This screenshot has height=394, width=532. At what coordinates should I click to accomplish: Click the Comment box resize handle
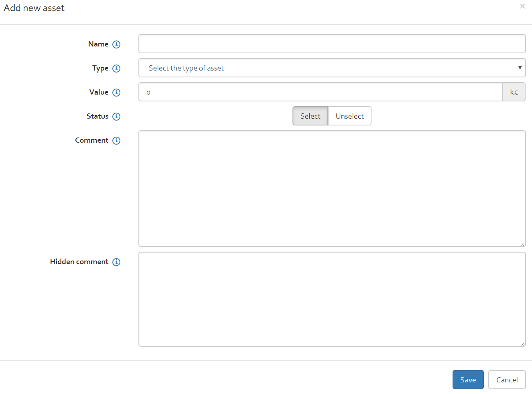(523, 244)
